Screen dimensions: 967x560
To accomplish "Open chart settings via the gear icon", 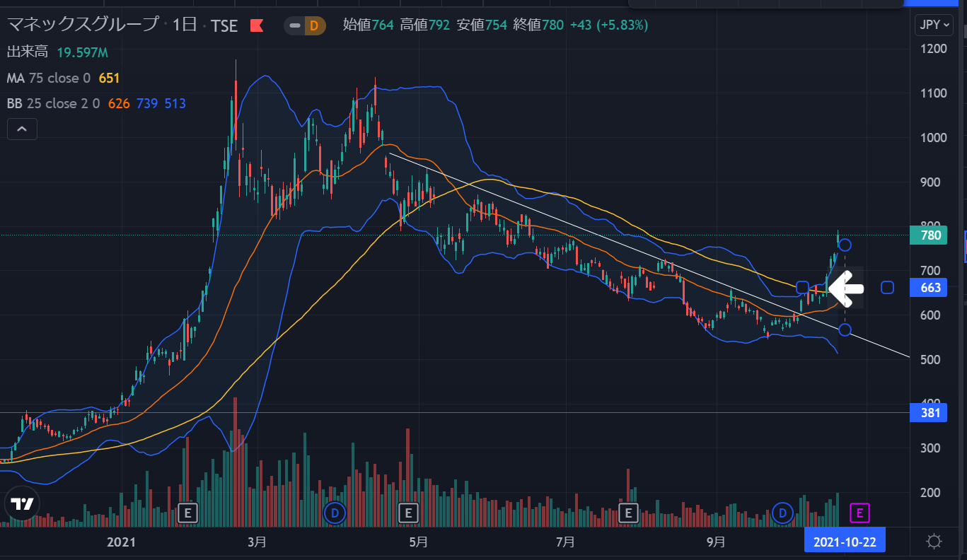I will (934, 542).
